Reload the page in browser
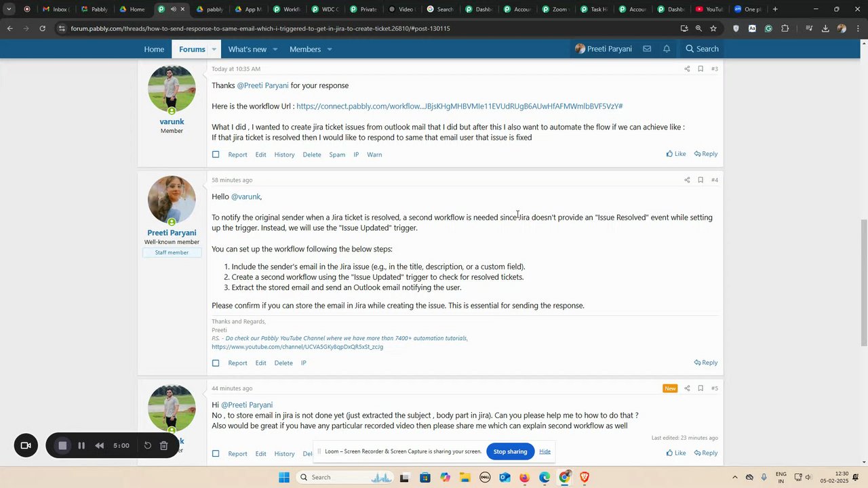 [x=43, y=28]
